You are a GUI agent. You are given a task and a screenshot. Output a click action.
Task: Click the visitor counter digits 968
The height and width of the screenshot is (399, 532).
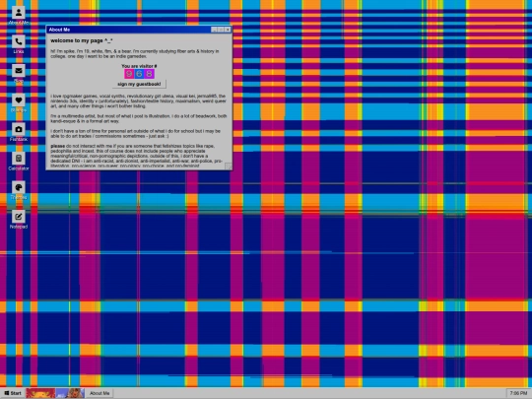click(139, 74)
